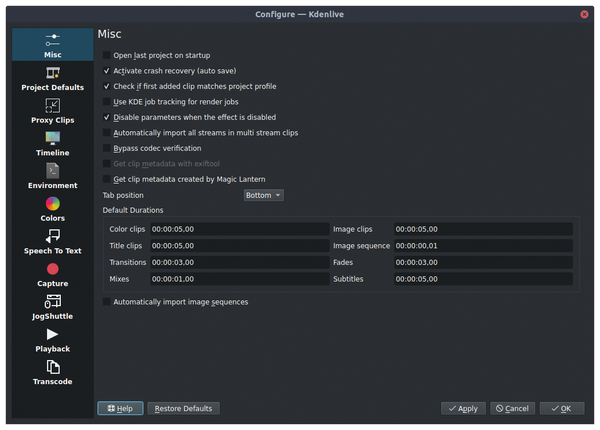Edit the Subtitles duration field
Image resolution: width=600 pixels, height=430 pixels.
483,279
